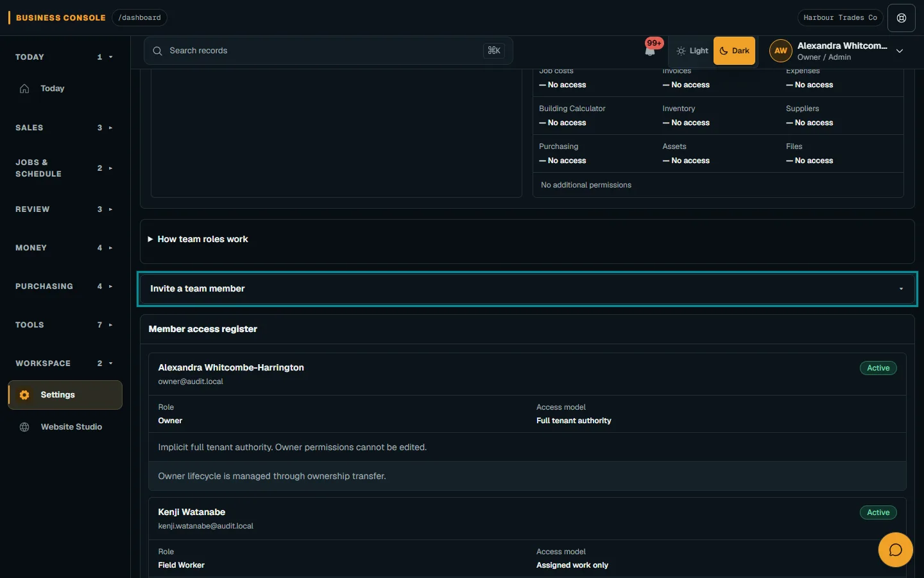Click the name Kenji Watanabe
The image size is (924, 578).
click(191, 512)
